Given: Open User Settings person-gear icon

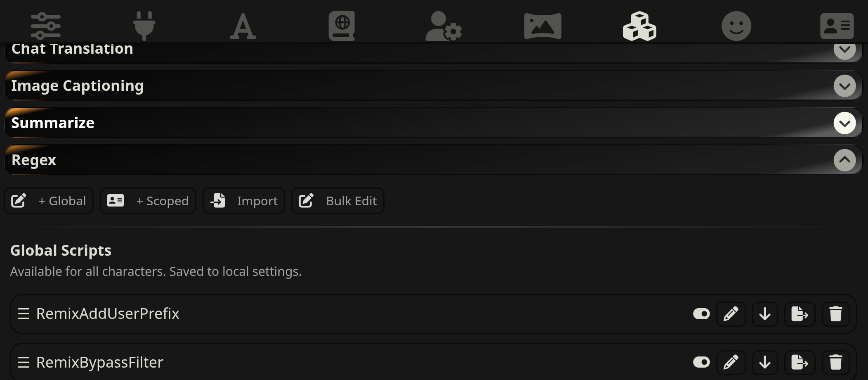Looking at the screenshot, I should point(443,26).
